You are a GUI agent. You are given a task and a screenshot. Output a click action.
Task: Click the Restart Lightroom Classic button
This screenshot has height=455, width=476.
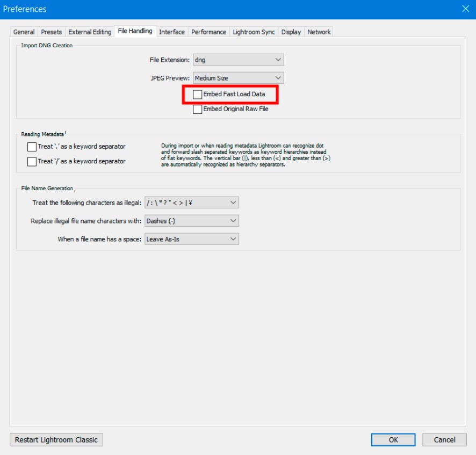[56, 440]
